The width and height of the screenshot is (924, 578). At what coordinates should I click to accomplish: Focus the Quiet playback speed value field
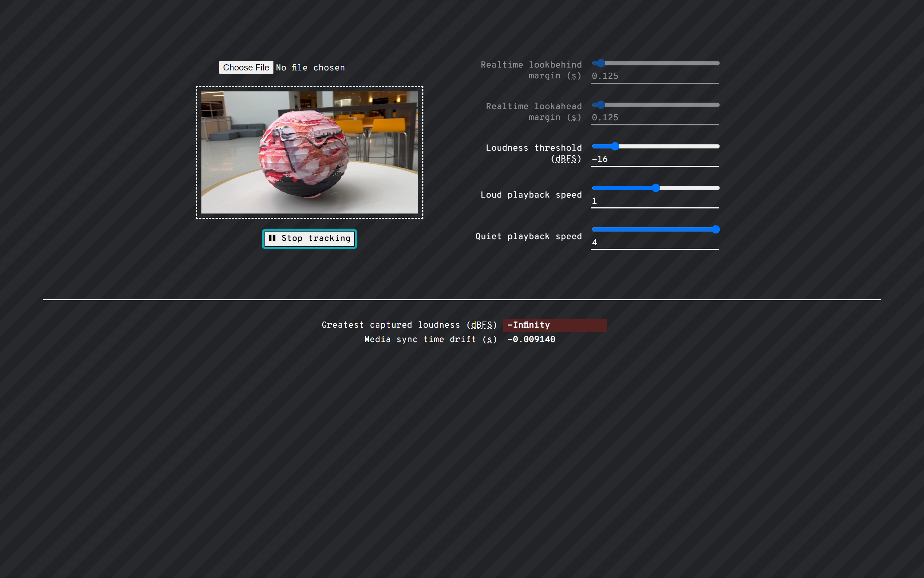(x=655, y=242)
